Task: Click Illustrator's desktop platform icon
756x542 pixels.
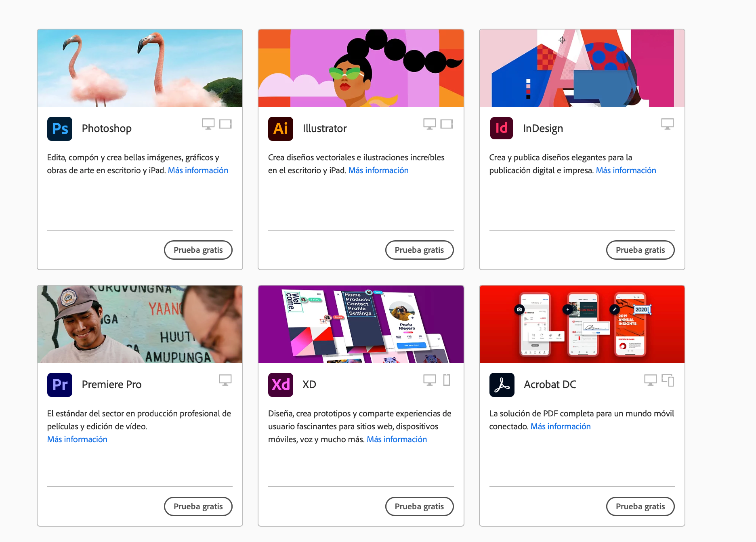Action: point(430,124)
